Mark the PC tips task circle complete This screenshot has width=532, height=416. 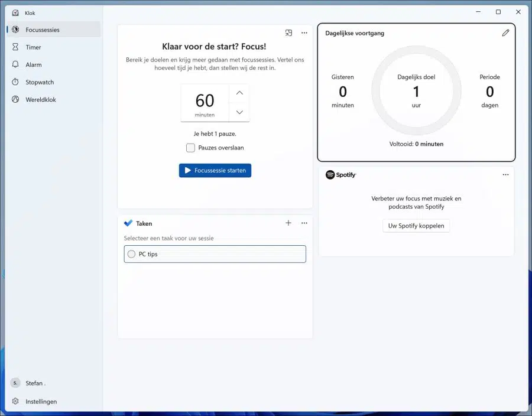131,254
